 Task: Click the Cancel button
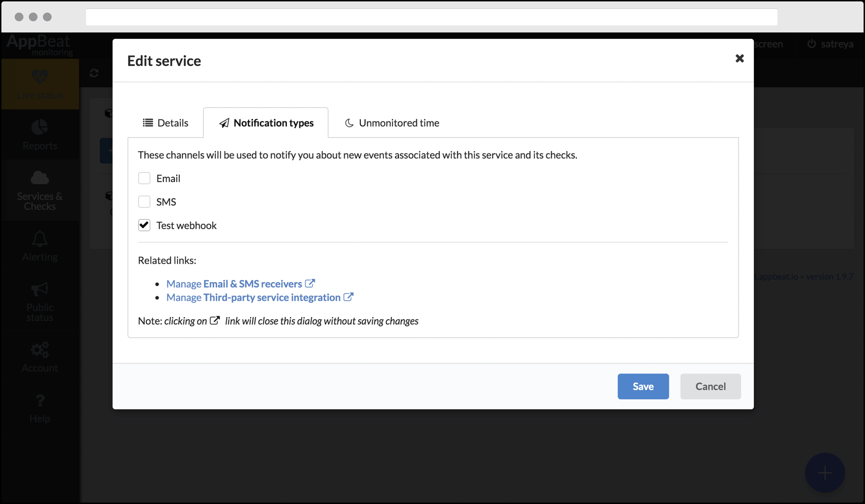coord(710,386)
